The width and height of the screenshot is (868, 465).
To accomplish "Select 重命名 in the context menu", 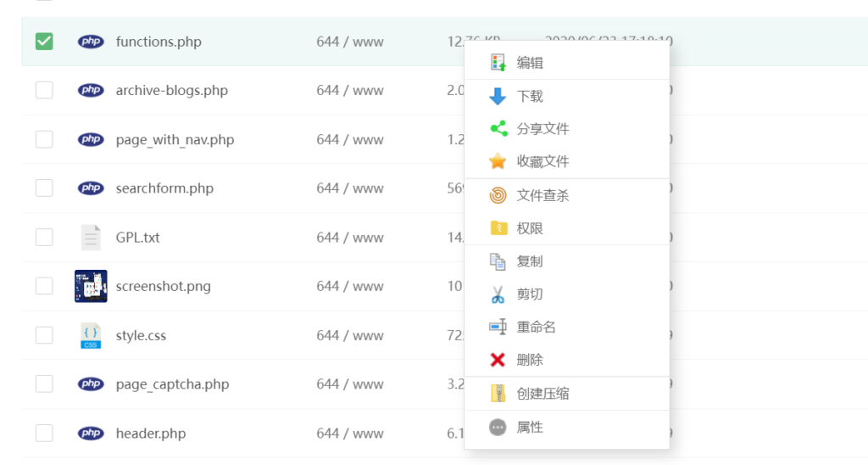I will click(536, 328).
